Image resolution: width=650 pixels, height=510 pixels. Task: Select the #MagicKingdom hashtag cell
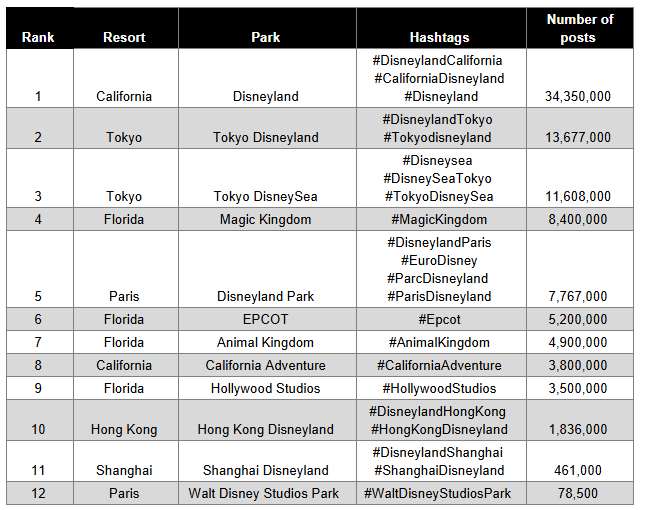pyautogui.click(x=441, y=219)
